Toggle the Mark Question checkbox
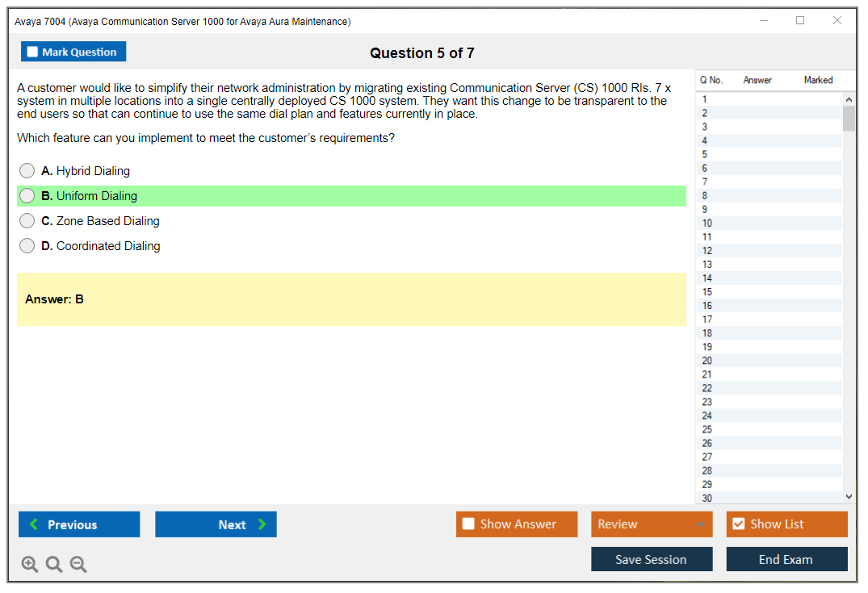This screenshot has height=593, width=868. pyautogui.click(x=33, y=52)
